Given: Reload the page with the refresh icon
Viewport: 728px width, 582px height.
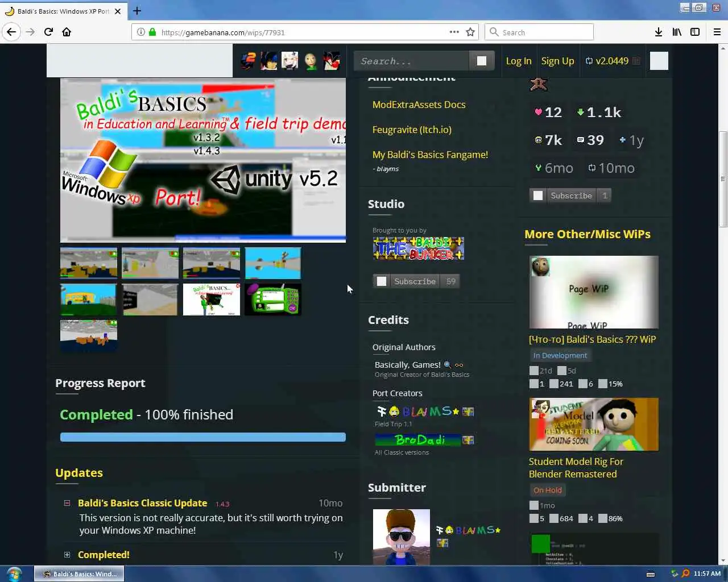Looking at the screenshot, I should tap(48, 32).
